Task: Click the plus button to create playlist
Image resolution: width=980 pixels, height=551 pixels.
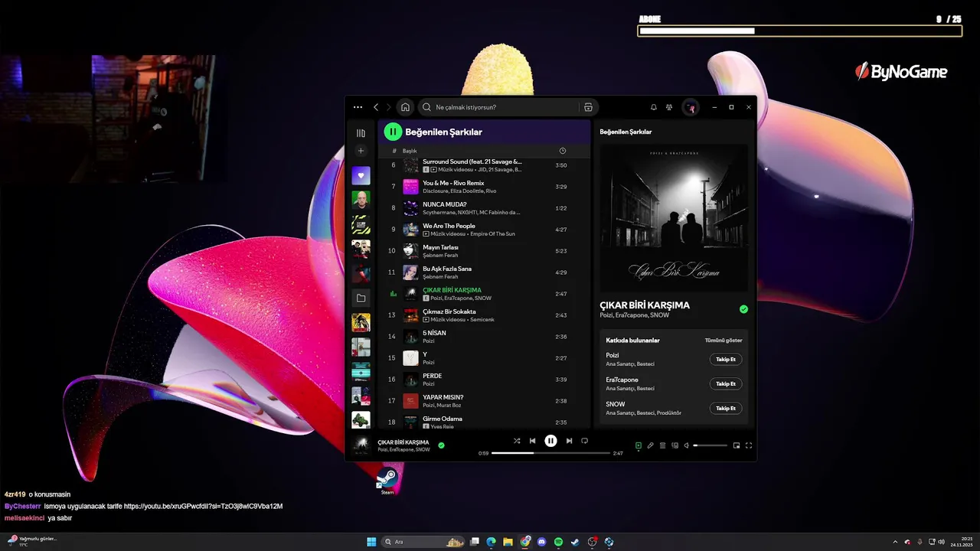Action: point(361,151)
